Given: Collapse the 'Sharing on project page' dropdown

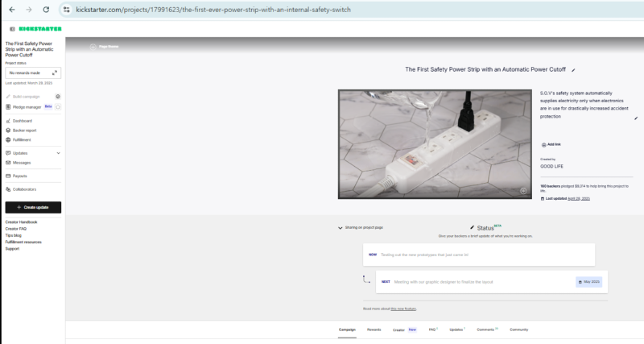Looking at the screenshot, I should tap(341, 228).
